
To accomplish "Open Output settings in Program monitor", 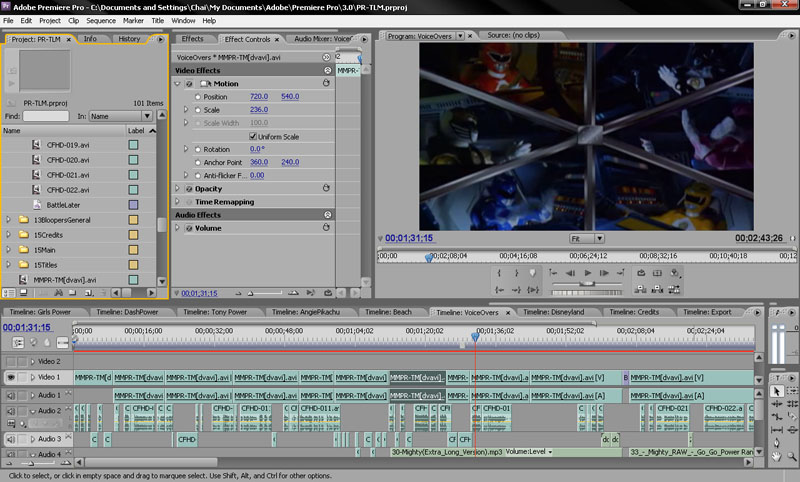I will pyautogui.click(x=674, y=273).
